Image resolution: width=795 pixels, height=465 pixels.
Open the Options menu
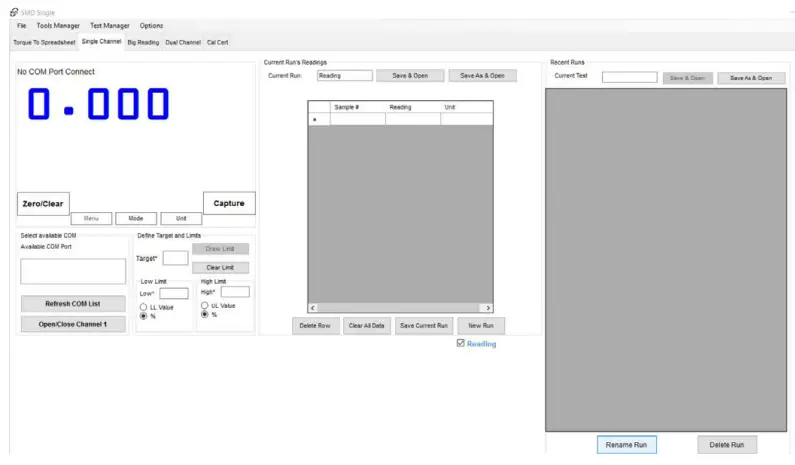point(151,25)
